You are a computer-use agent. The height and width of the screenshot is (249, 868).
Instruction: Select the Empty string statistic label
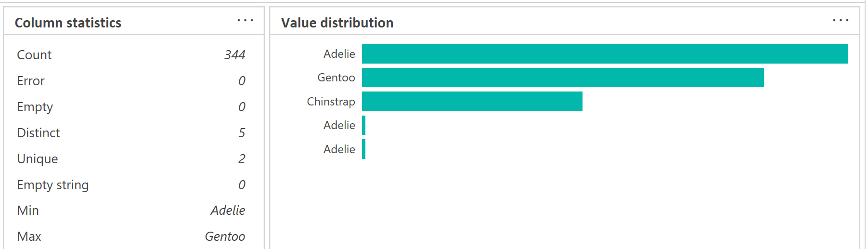point(53,185)
